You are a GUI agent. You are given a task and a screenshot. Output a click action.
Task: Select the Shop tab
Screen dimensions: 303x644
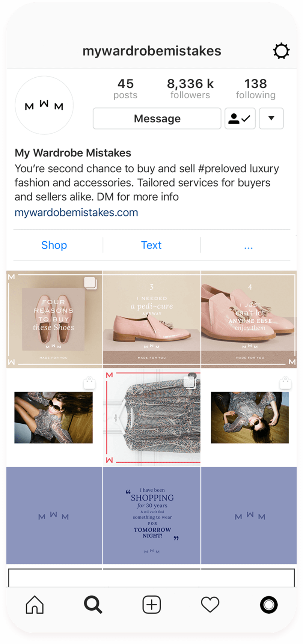pos(54,245)
